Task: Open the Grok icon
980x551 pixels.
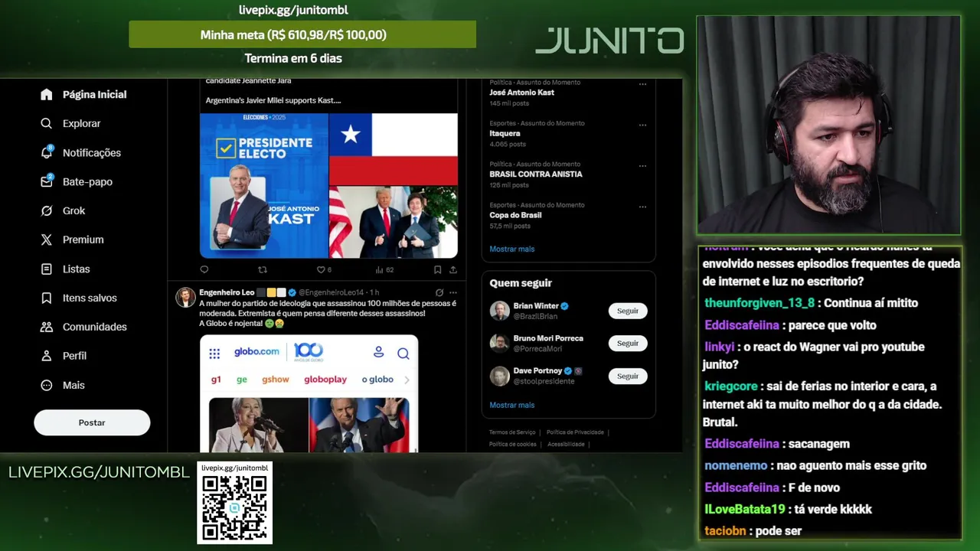Action: click(x=47, y=210)
